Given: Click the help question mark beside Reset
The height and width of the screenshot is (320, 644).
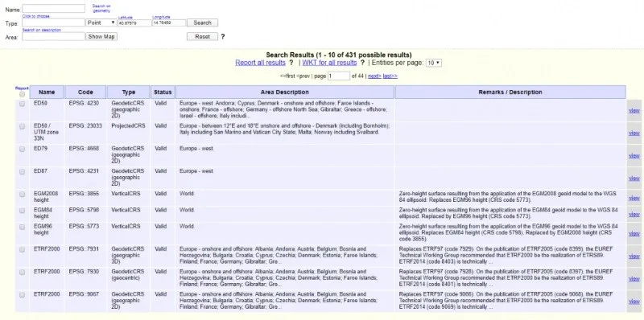Looking at the screenshot, I should click(223, 36).
